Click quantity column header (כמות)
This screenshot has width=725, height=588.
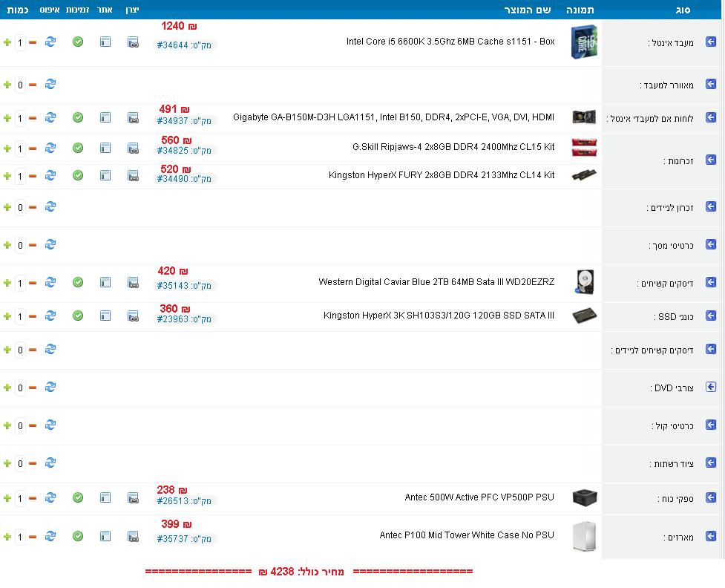tap(18, 10)
